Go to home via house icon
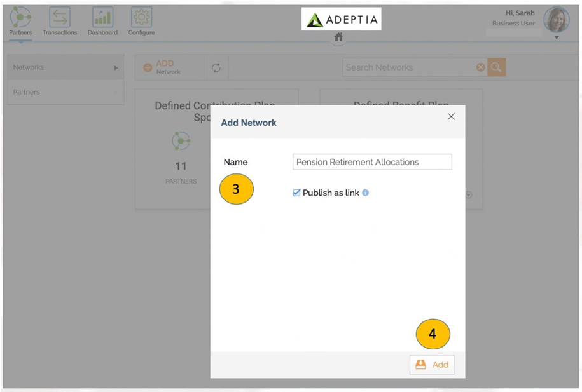 pyautogui.click(x=338, y=37)
